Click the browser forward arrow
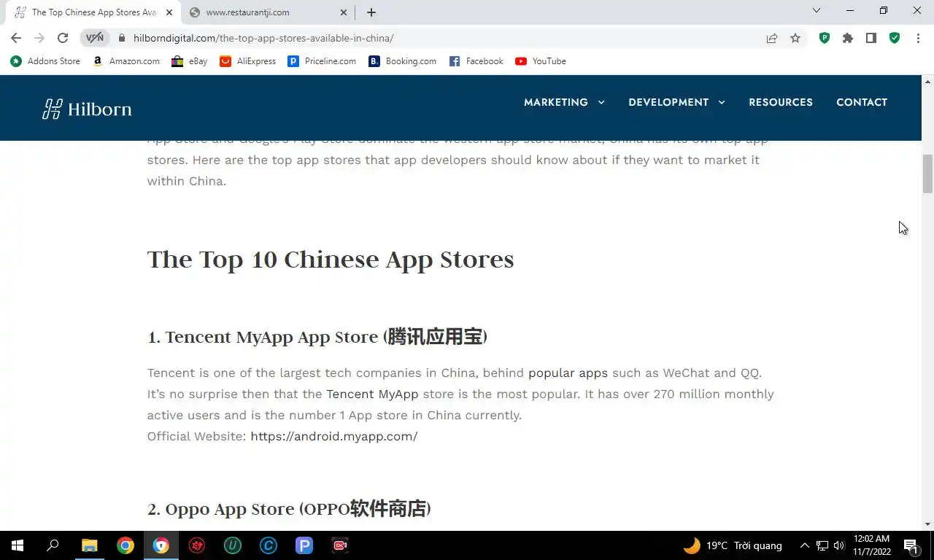934x560 pixels. pos(39,38)
